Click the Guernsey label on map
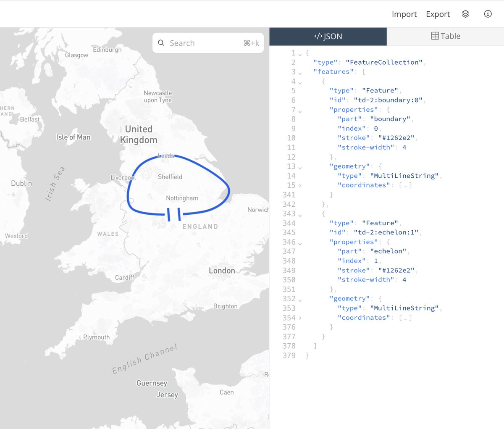The height and width of the screenshot is (429, 504). point(152,383)
